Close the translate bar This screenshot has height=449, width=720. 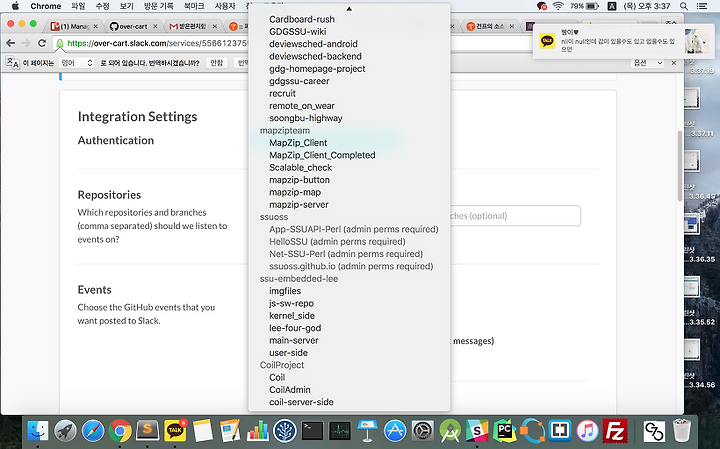(674, 63)
